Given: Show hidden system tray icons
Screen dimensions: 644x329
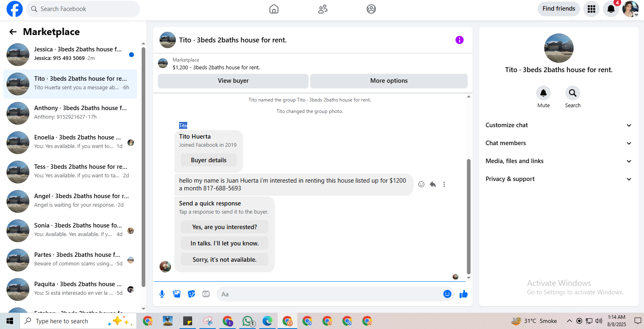Looking at the screenshot, I should click(570, 321).
